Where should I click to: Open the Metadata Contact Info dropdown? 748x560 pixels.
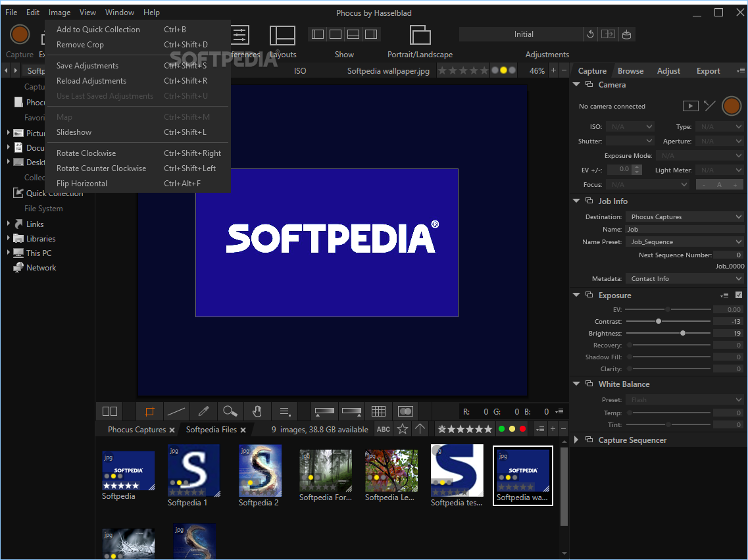pos(685,278)
